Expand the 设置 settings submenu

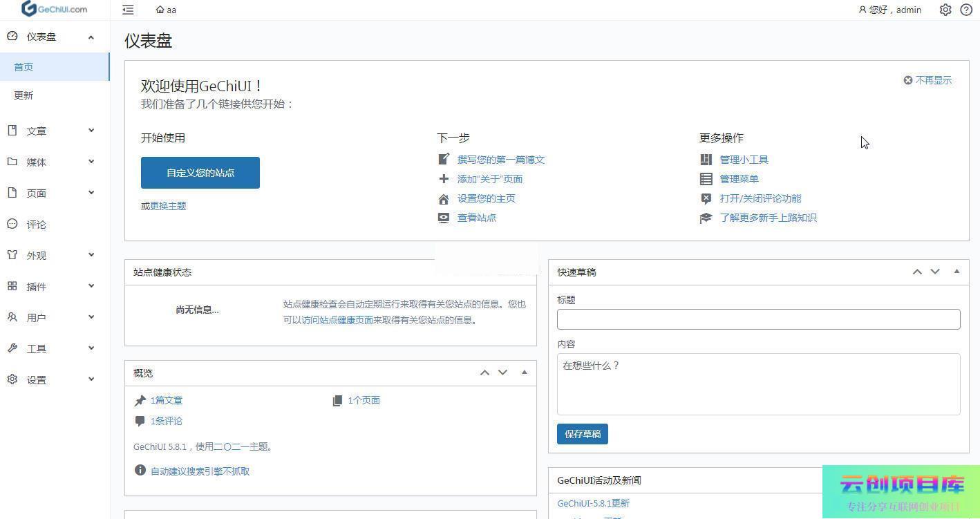(91, 379)
